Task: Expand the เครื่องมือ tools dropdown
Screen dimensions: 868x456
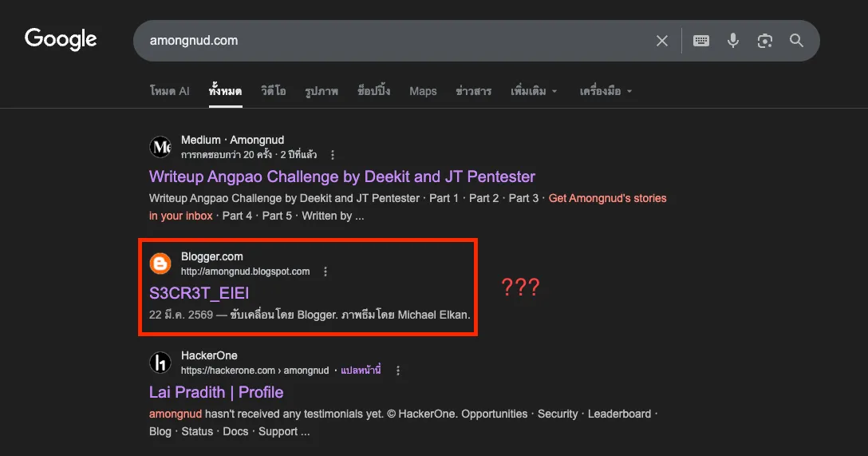Action: click(606, 91)
